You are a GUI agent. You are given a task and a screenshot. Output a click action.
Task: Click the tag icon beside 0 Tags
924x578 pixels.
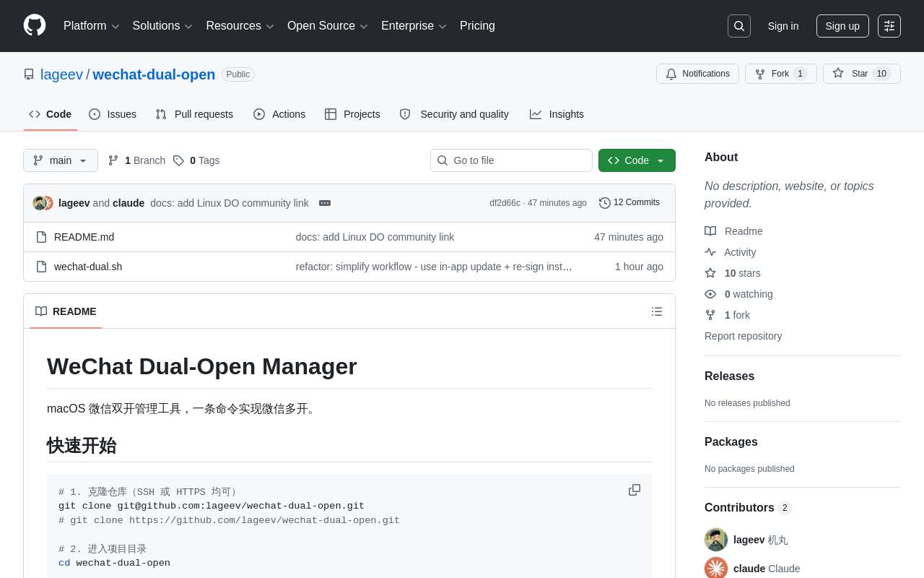[x=178, y=160]
